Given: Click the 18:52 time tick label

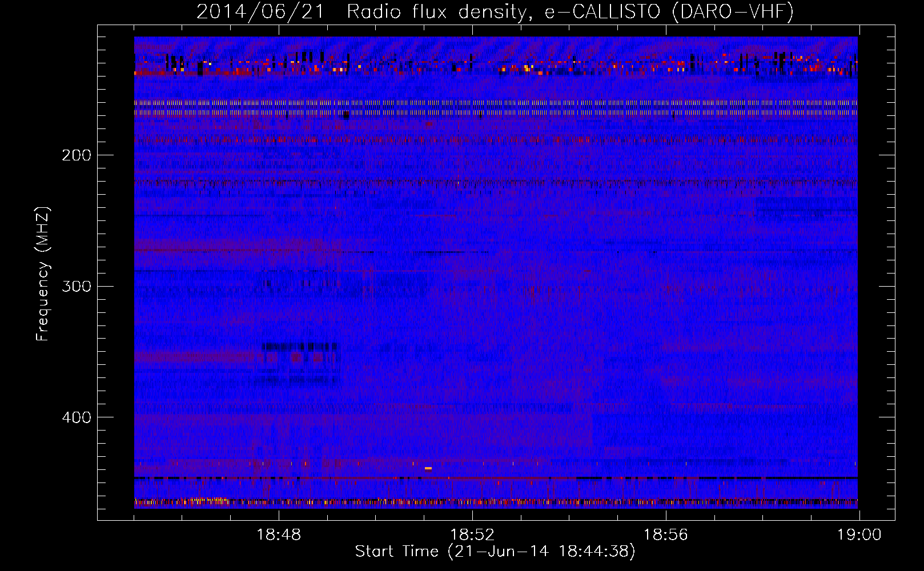Looking at the screenshot, I should tap(472, 535).
